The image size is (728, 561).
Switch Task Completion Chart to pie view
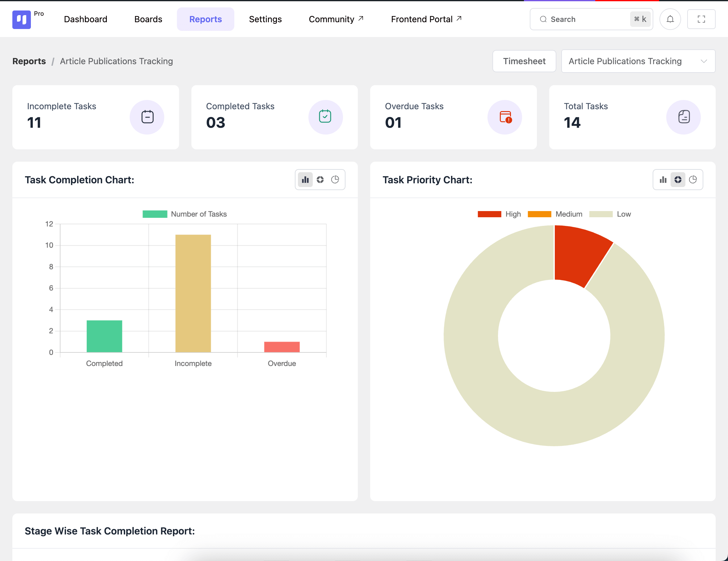(335, 180)
